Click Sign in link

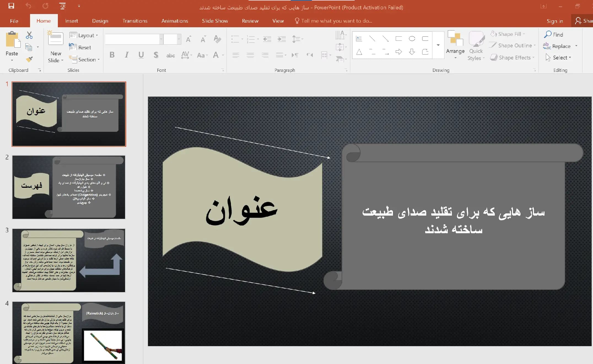click(555, 21)
